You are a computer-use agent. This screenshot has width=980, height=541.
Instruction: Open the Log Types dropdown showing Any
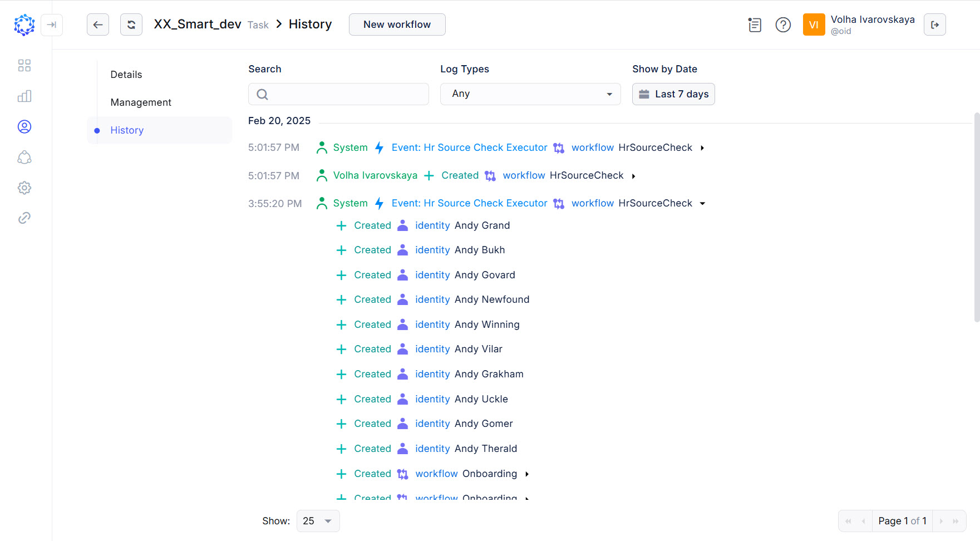point(529,94)
